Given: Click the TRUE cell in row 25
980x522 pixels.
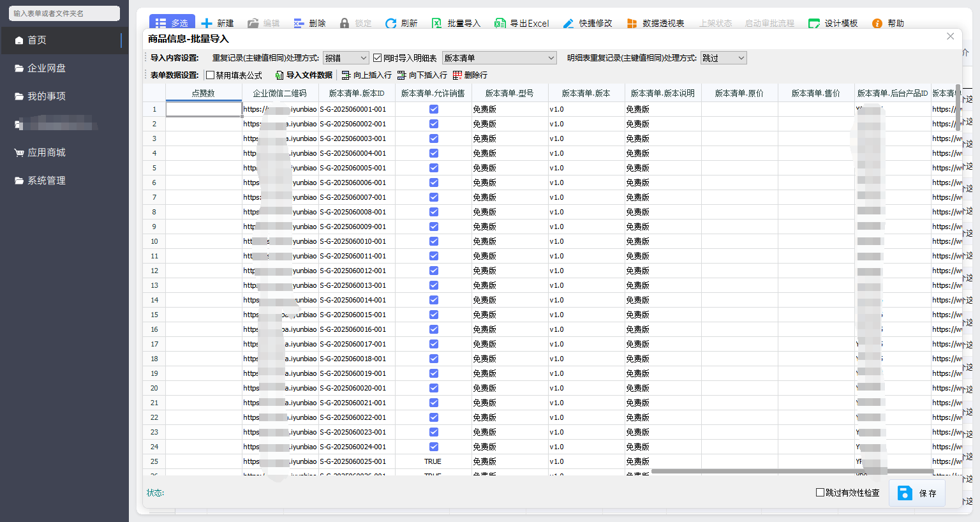Looking at the screenshot, I should [433, 461].
